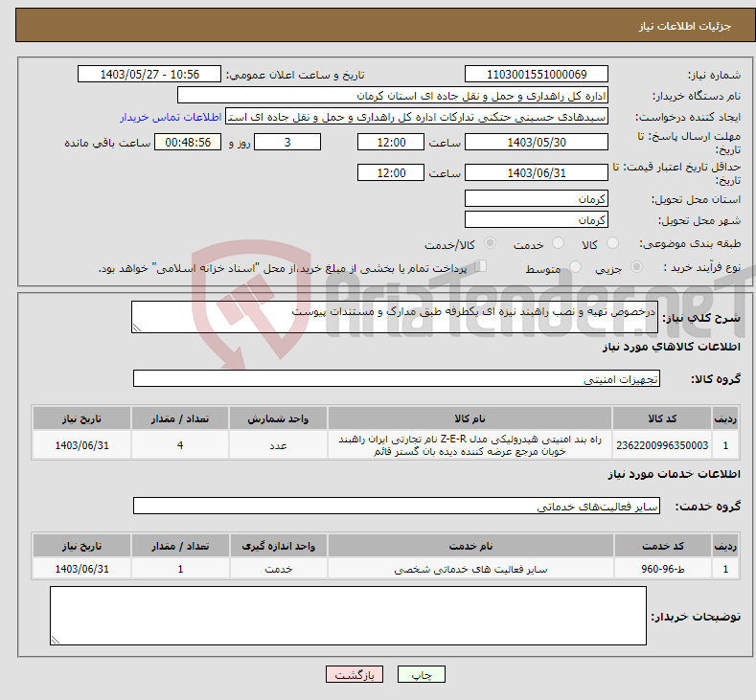The image size is (756, 700).
Task: Click the delivery city کرمان field
Action: click(537, 219)
